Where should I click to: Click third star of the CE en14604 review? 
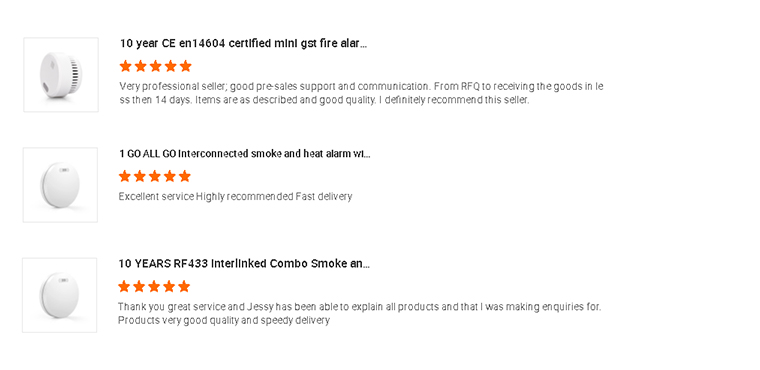156,66
